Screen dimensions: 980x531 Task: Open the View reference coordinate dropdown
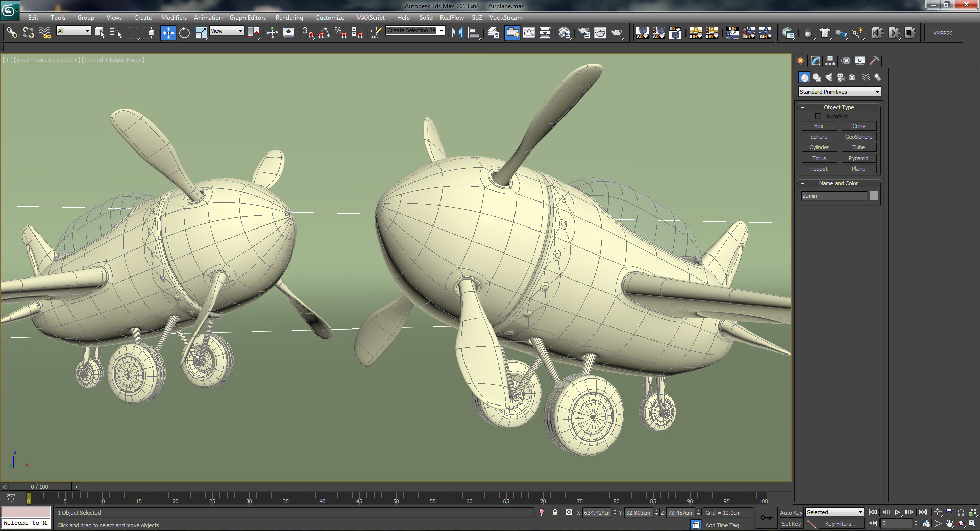coord(227,31)
